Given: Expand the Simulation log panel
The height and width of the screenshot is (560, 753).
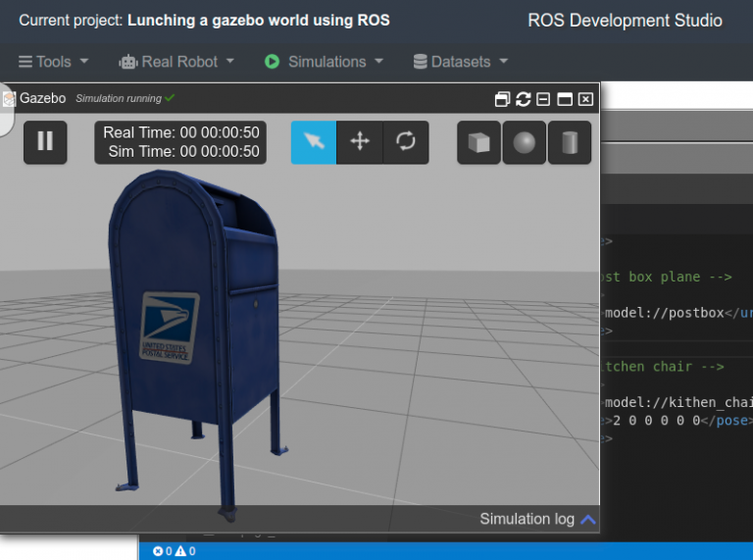Looking at the screenshot, I should coord(537,519).
